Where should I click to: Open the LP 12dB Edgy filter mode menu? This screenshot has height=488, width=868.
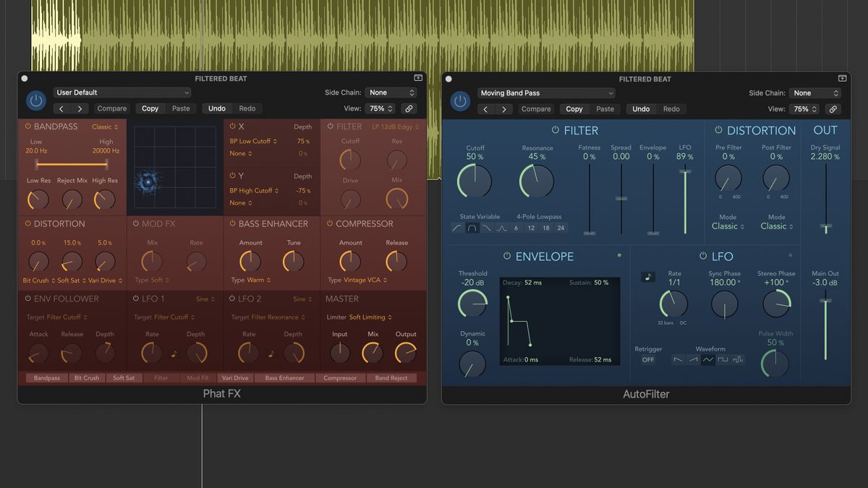click(395, 126)
